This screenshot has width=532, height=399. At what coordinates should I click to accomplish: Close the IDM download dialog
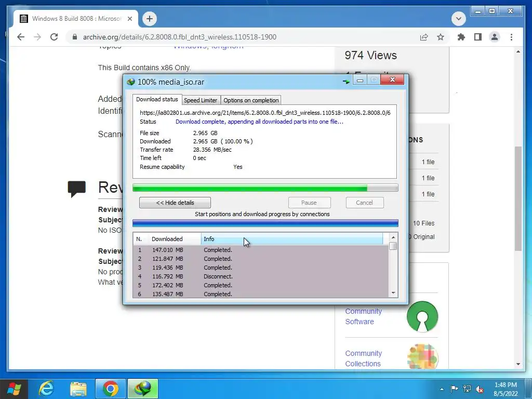(392, 79)
